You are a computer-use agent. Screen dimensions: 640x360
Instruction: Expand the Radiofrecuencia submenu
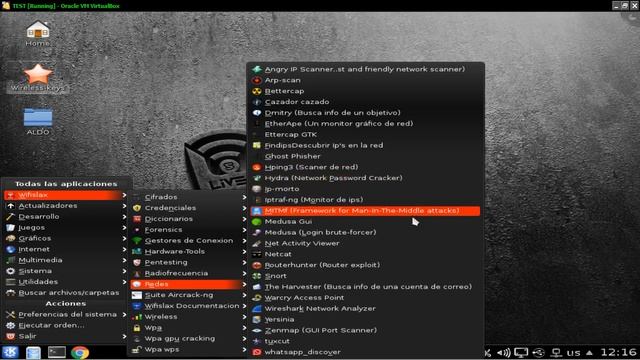(189, 273)
